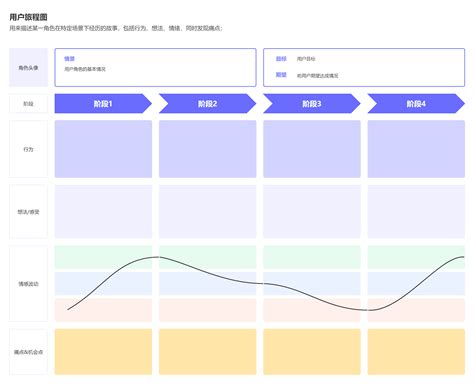474x384 pixels.
Task: Select the yellow 痛点&机会点 cell under 阶段4
Action: coord(416,352)
